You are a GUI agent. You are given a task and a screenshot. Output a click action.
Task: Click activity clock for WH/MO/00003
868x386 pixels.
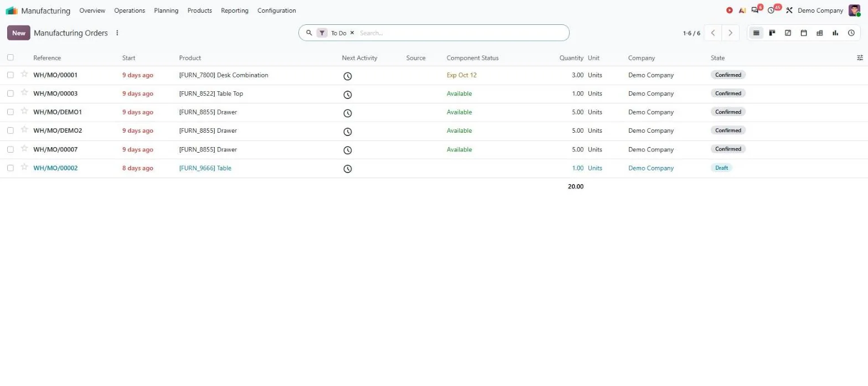click(x=348, y=95)
